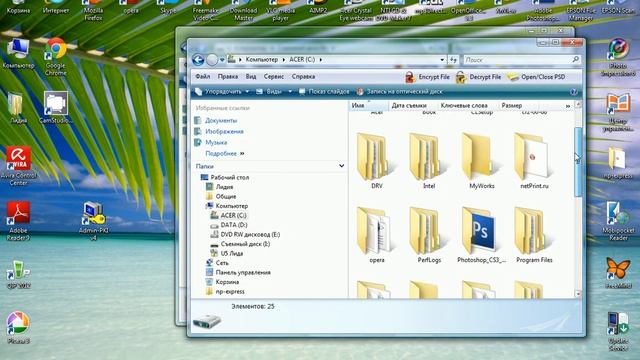This screenshot has width=640, height=360.
Task: Expand the arrow next to Виды
Action: coord(290,91)
